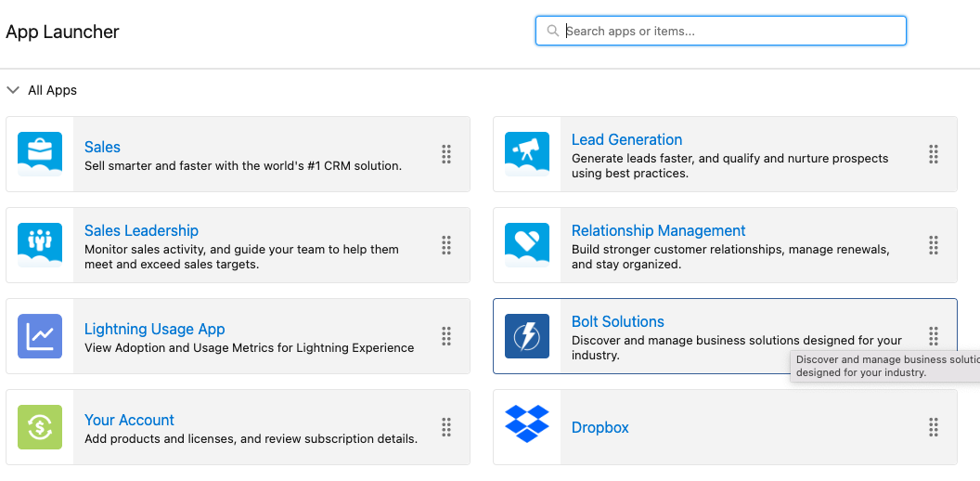The image size is (980, 481).
Task: Open the Dropbox app link
Action: (x=600, y=427)
